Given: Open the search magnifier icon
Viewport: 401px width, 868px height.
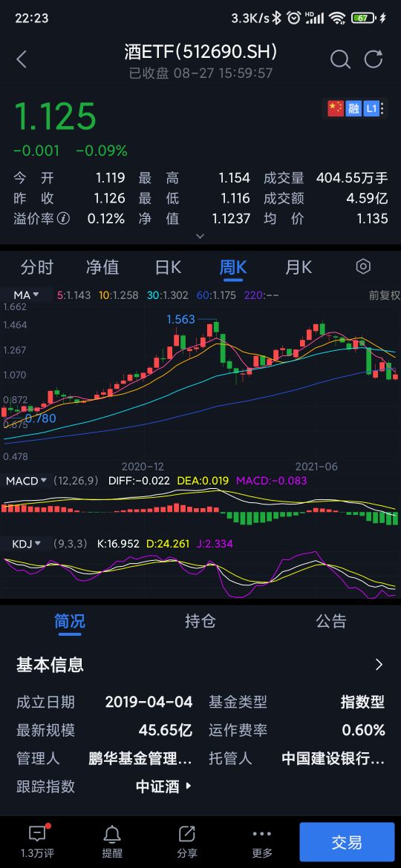Looking at the screenshot, I should click(x=340, y=59).
